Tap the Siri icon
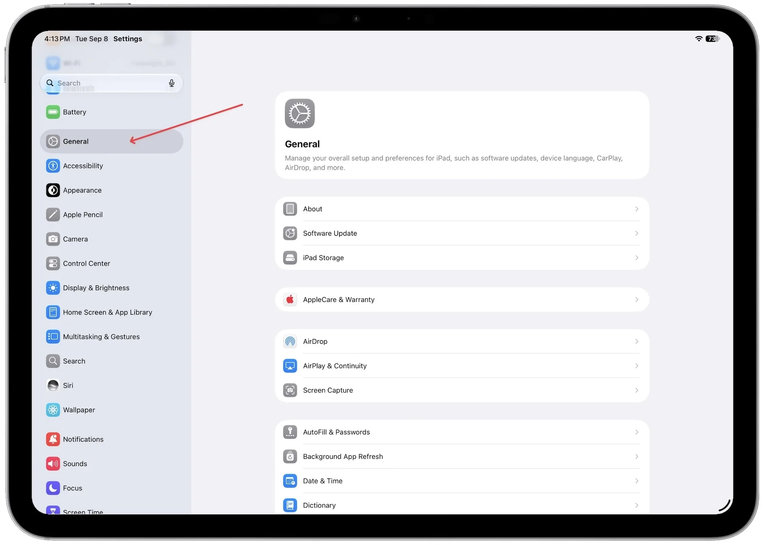This screenshot has width=765, height=545. pyautogui.click(x=53, y=385)
